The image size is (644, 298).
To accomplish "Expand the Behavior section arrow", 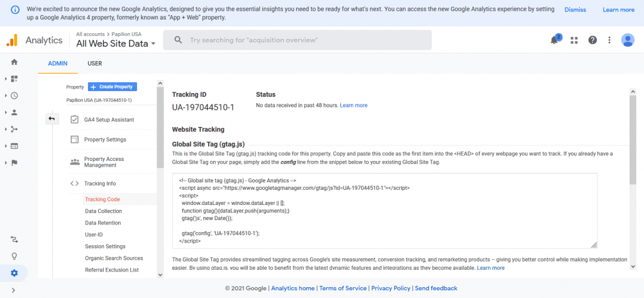I will tap(6, 146).
